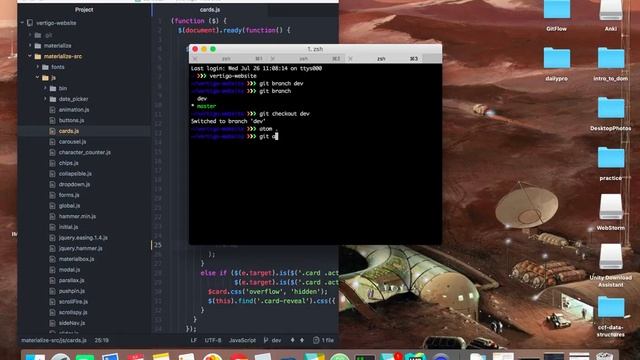Select the cards.js editor tab in Atom

click(210, 9)
